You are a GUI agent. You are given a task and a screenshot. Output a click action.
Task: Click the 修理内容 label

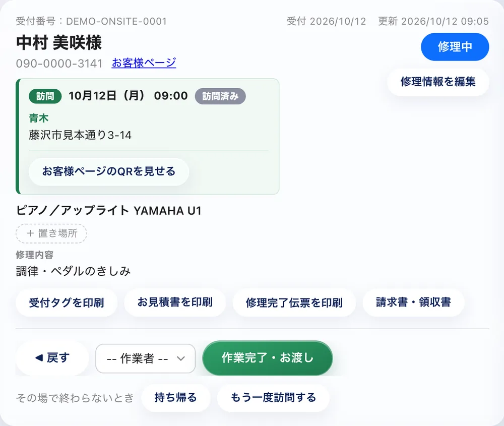(x=34, y=255)
